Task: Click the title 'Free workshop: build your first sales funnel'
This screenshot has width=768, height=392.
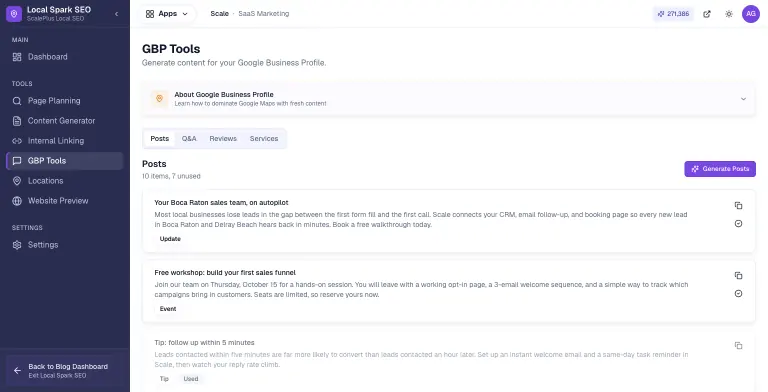Action: (225, 272)
